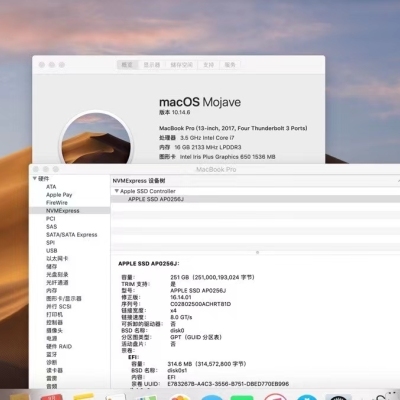This screenshot has height=400, width=400.
Task: Open the 储存空间 tab in About window
Action: point(181,65)
